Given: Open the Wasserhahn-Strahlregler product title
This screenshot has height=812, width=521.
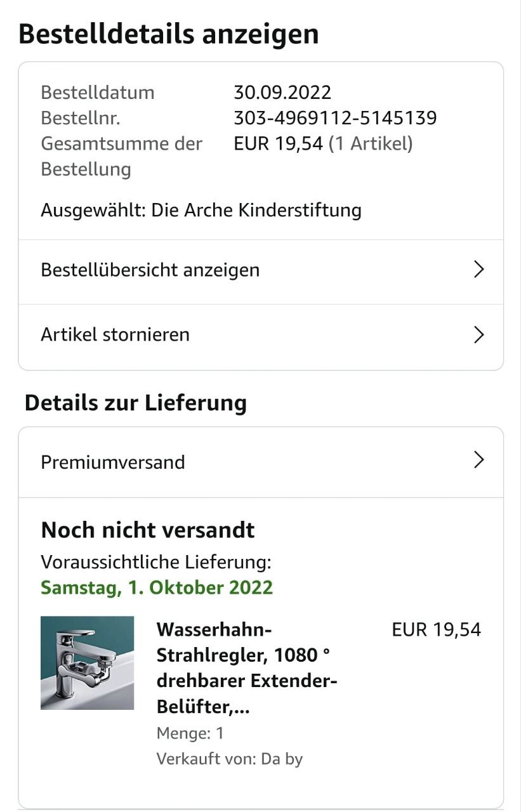Looking at the screenshot, I should [x=247, y=669].
